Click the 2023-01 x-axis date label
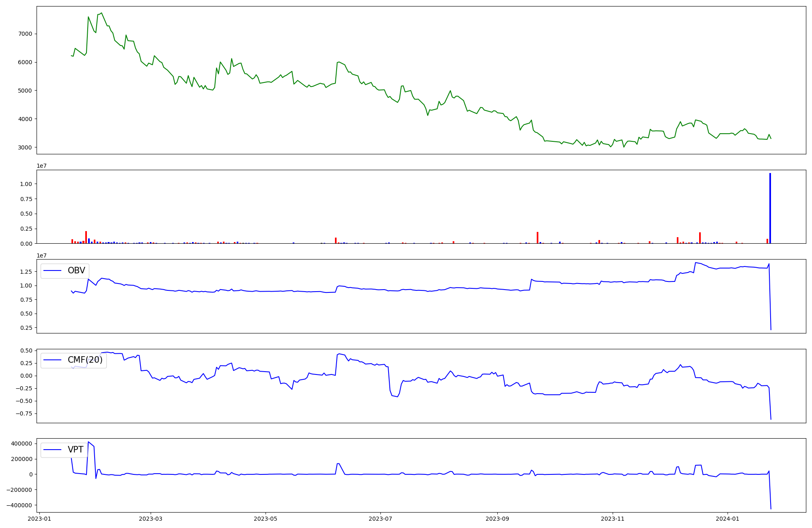812x528 pixels. pos(39,519)
